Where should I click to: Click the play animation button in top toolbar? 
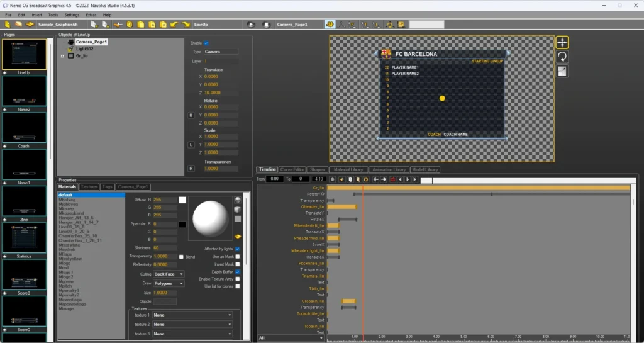(x=250, y=25)
